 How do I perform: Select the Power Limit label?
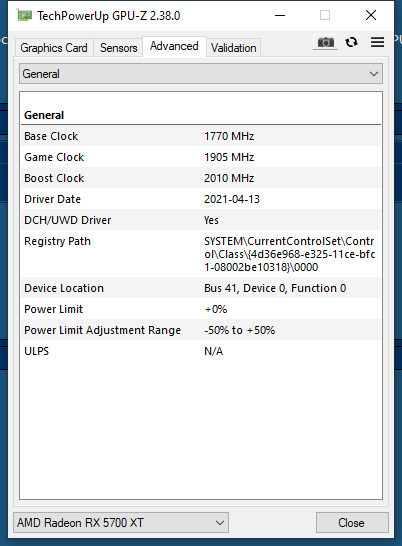pyautogui.click(x=54, y=309)
